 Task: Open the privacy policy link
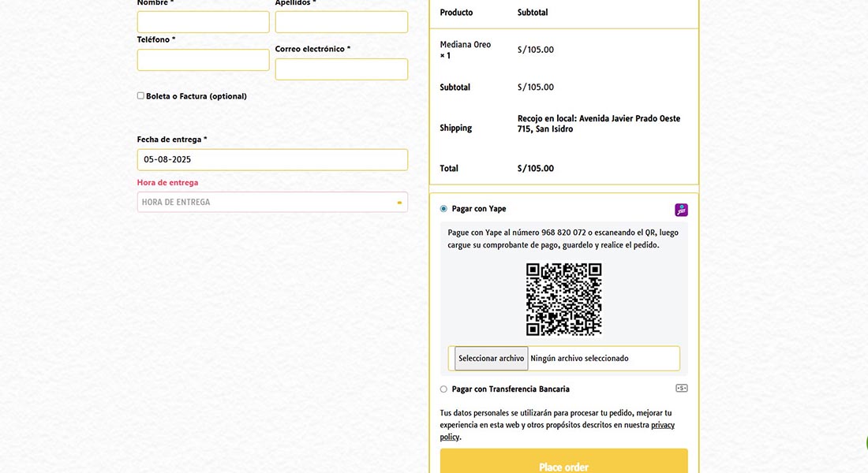pos(662,425)
